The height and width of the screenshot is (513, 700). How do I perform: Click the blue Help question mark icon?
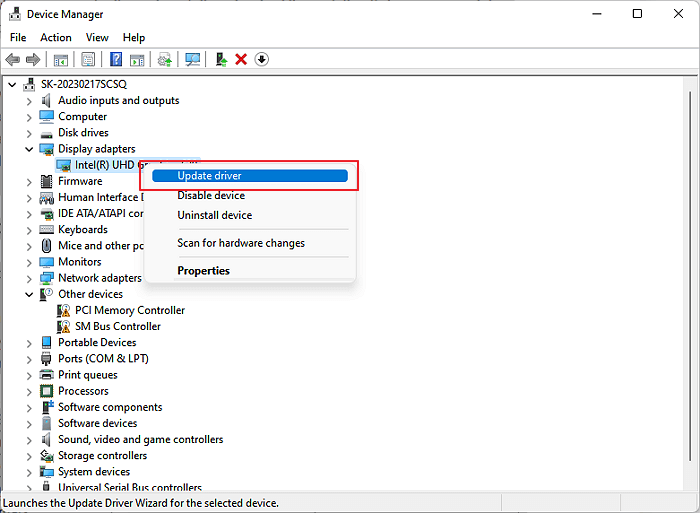(x=116, y=59)
